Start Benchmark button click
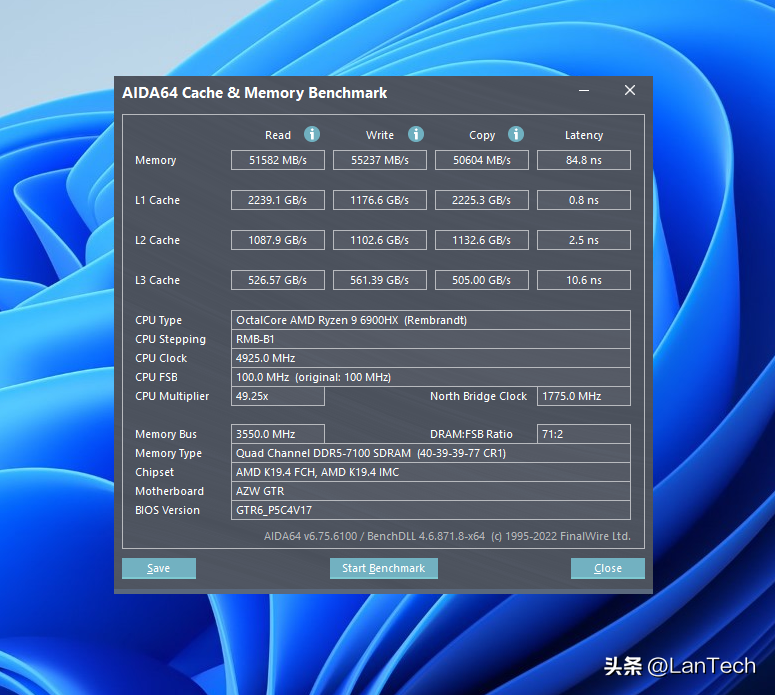 point(384,568)
